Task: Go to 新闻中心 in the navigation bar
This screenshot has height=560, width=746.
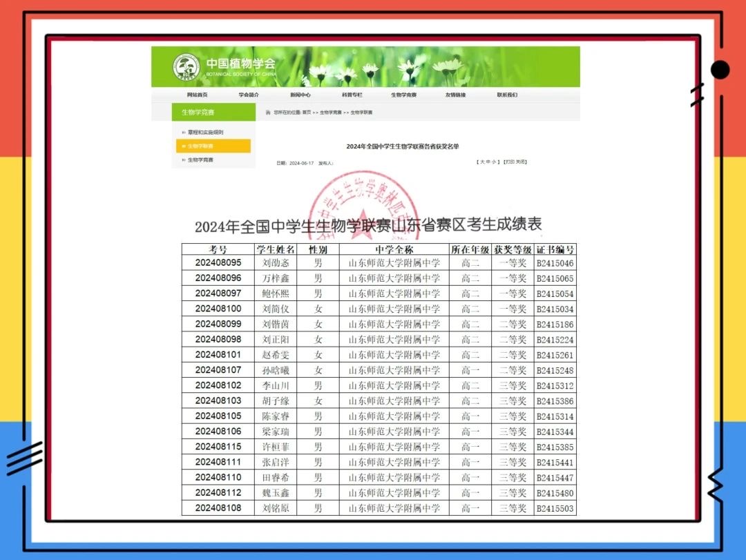Action: point(300,95)
